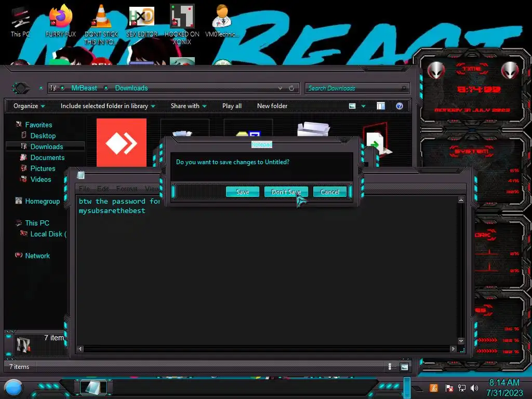Open the HOOKED ON XONIX desktop icon

(182, 24)
